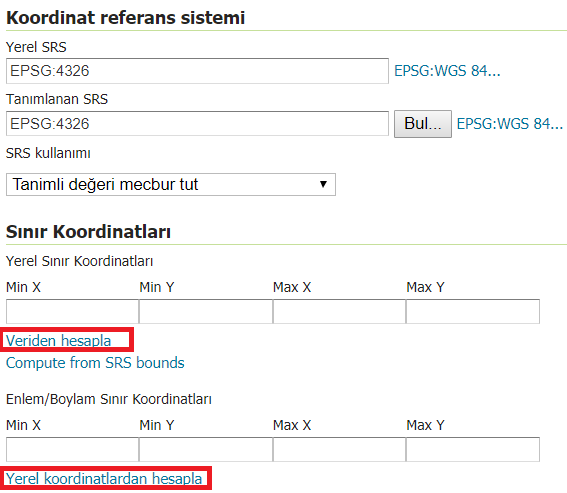Select Min X field under Enlem/Boylam Sınır Koordinatları
The image size is (567, 493).
72,450
